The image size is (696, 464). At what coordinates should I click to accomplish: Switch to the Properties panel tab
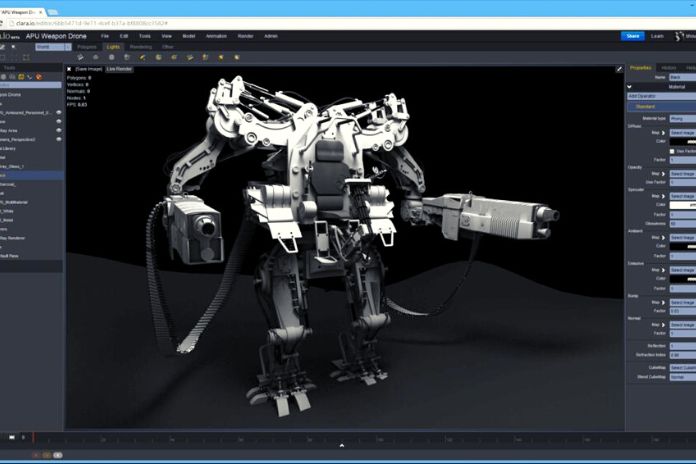point(641,67)
